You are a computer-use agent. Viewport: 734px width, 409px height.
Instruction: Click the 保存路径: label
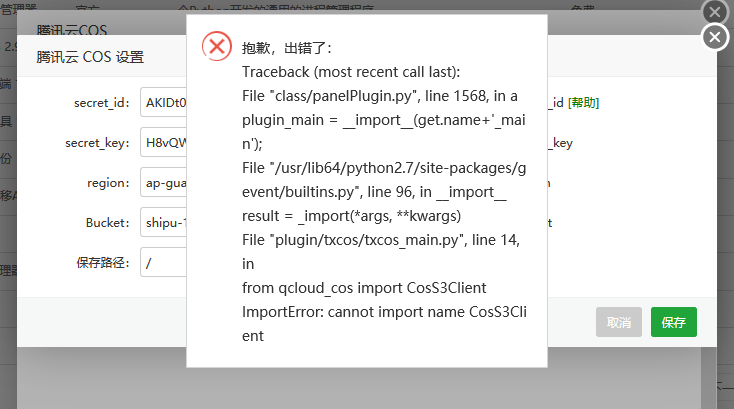(x=103, y=263)
